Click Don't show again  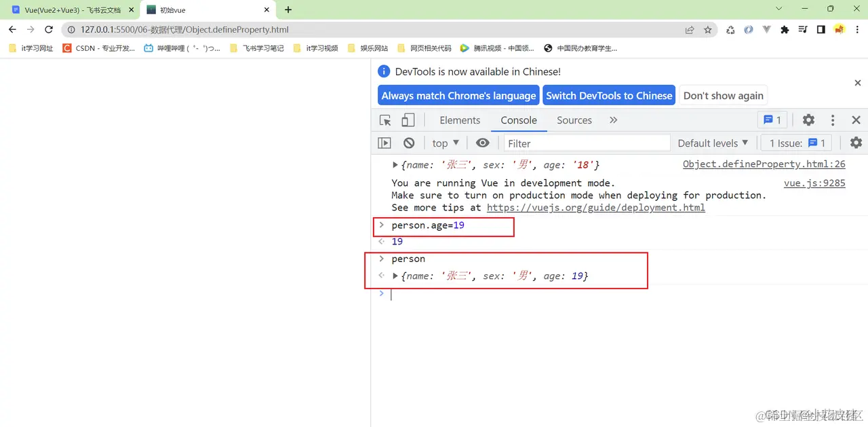(x=724, y=96)
